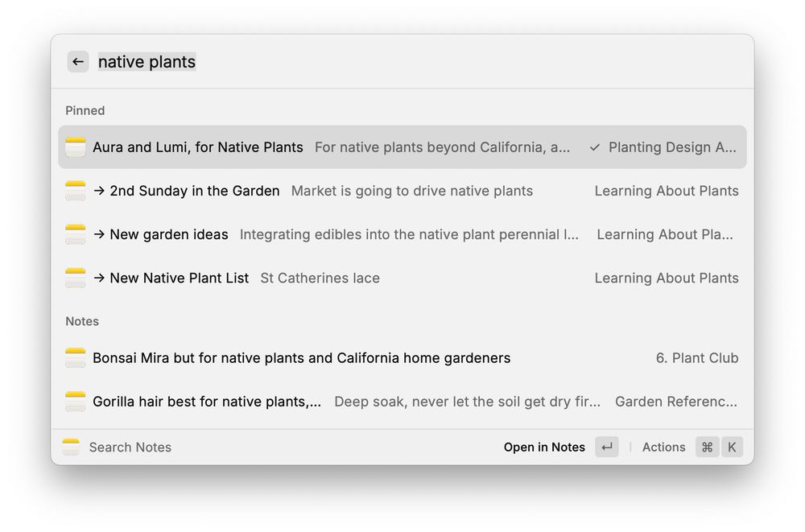Click the note icon beside New Native Plant List
The height and width of the screenshot is (532, 805).
coord(76,278)
